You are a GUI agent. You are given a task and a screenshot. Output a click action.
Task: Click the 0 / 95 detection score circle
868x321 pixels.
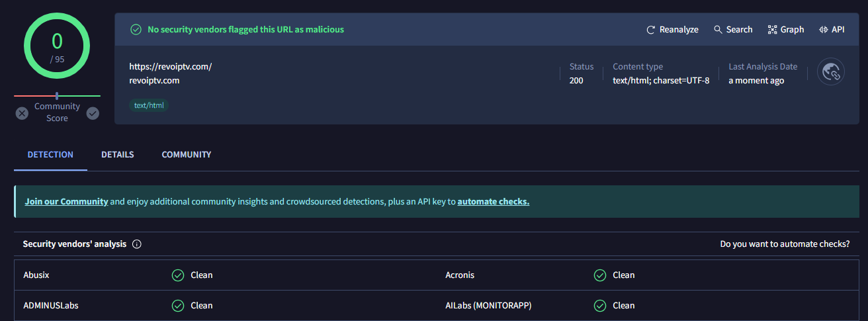(57, 46)
